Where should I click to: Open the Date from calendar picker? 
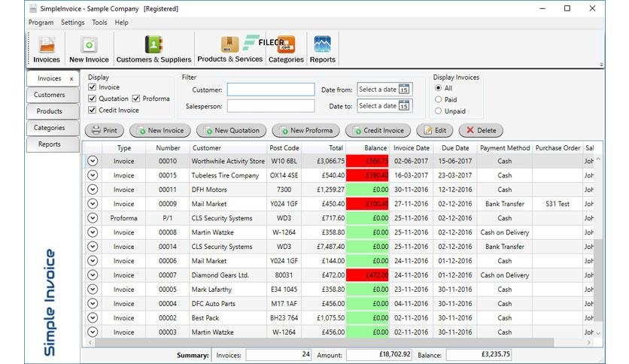(x=404, y=89)
